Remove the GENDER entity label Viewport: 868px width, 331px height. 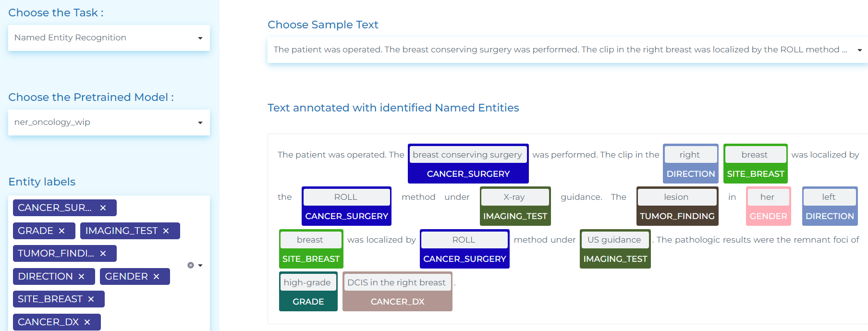[156, 277]
